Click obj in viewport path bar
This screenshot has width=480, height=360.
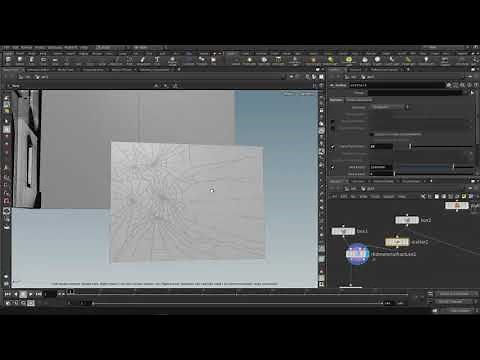click(25, 77)
